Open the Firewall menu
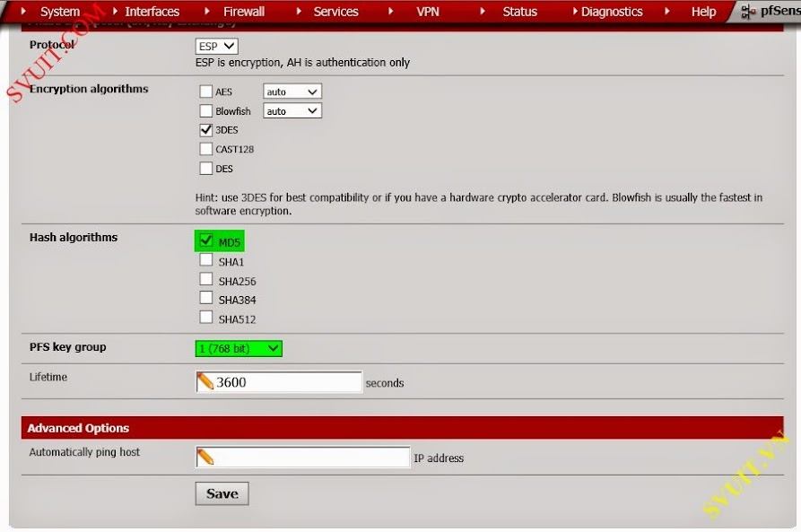The image size is (801, 532). (244, 12)
